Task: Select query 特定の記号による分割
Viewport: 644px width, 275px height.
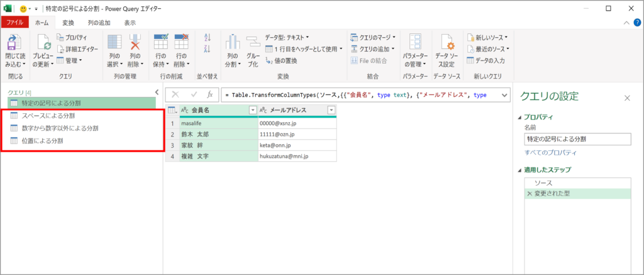Action: click(82, 103)
